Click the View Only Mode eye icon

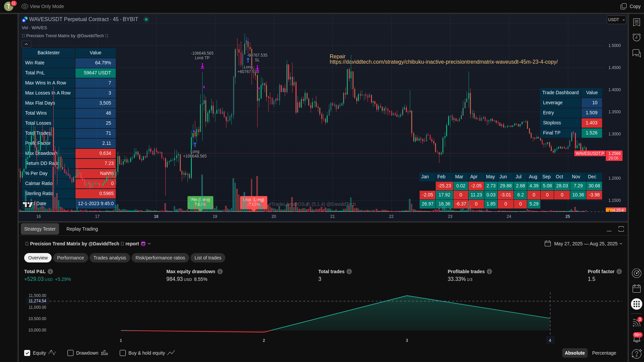pos(24,6)
